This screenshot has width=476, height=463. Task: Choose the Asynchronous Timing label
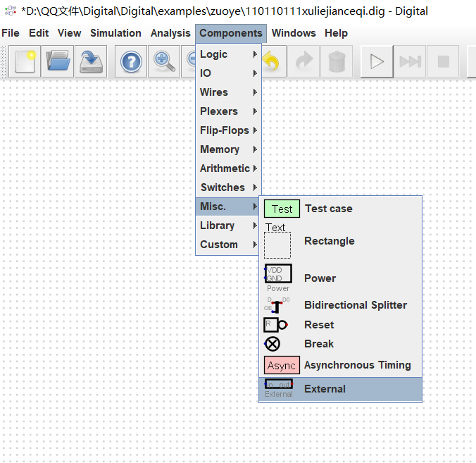pyautogui.click(x=358, y=365)
